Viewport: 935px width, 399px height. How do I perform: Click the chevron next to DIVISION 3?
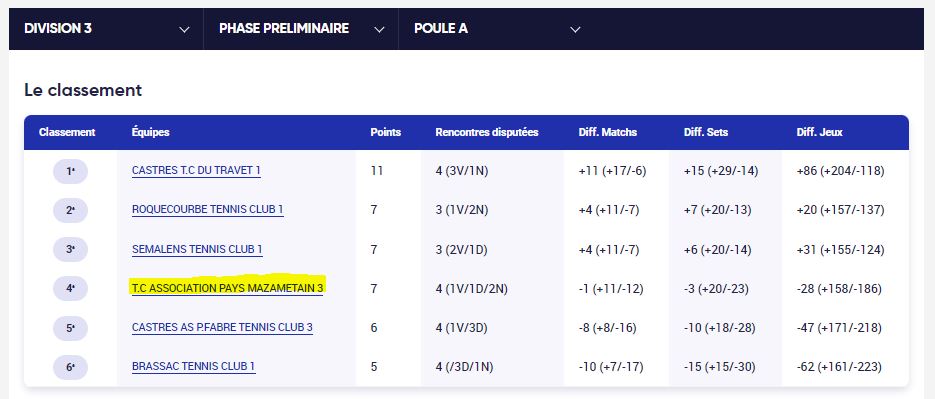click(x=184, y=29)
